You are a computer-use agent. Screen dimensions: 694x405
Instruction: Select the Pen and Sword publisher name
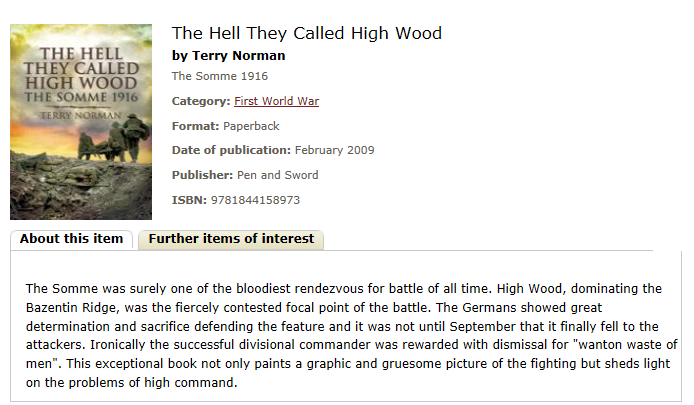pyautogui.click(x=278, y=175)
